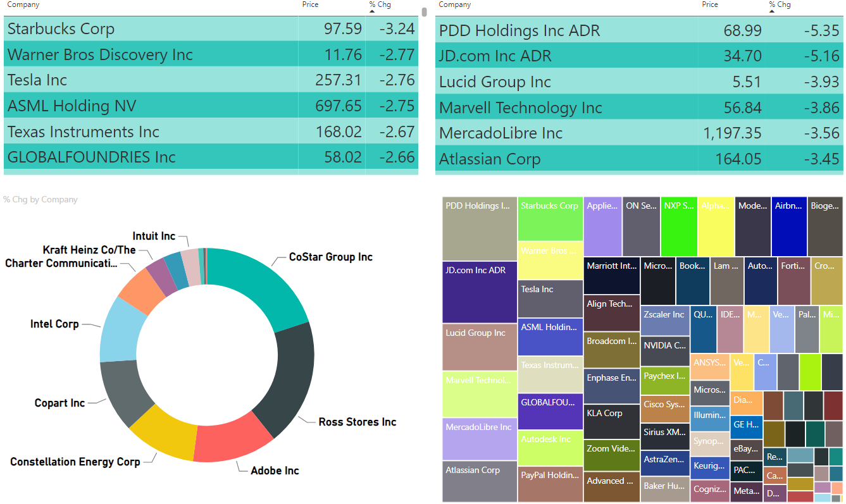Click the CoStar Group Inc donut label
846x504 pixels.
[331, 257]
